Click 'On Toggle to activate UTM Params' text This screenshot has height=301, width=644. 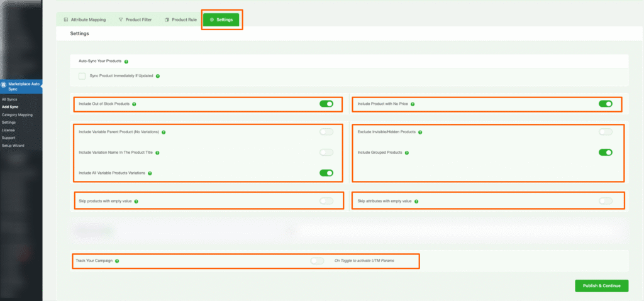click(364, 261)
